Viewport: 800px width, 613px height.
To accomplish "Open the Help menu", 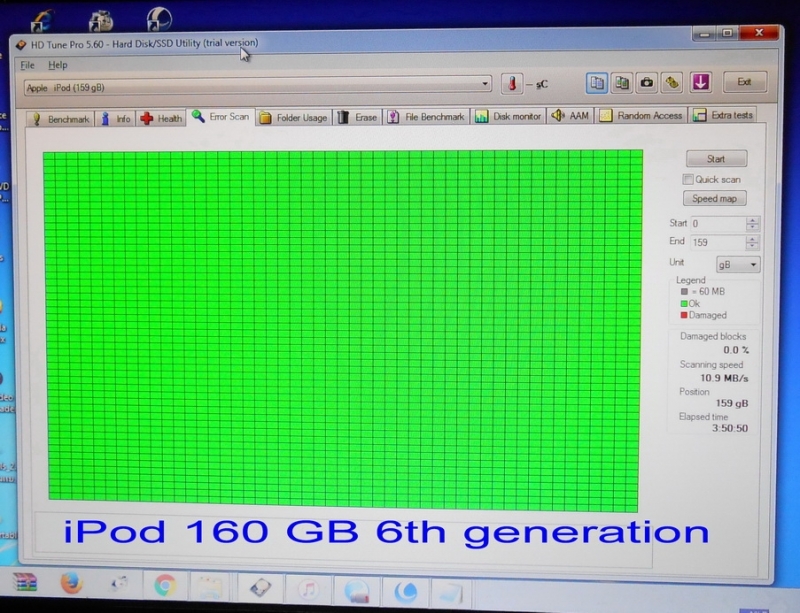I will 57,65.
